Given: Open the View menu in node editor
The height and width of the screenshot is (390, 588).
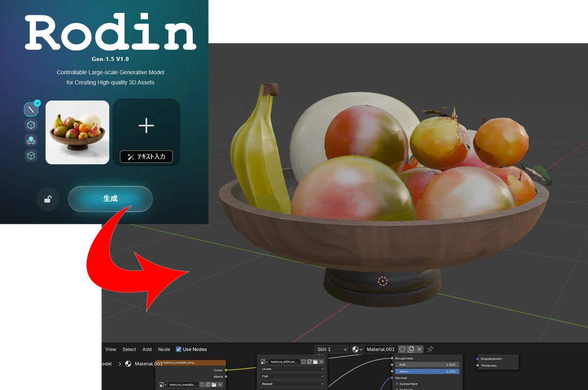Looking at the screenshot, I should (111, 349).
